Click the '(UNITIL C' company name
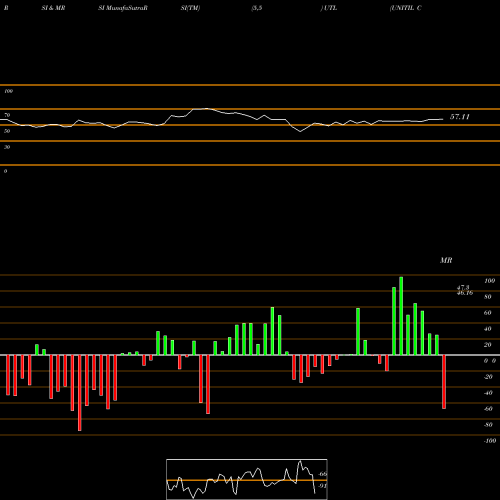Image resolution: width=500 pixels, height=500 pixels. pyautogui.click(x=406, y=8)
